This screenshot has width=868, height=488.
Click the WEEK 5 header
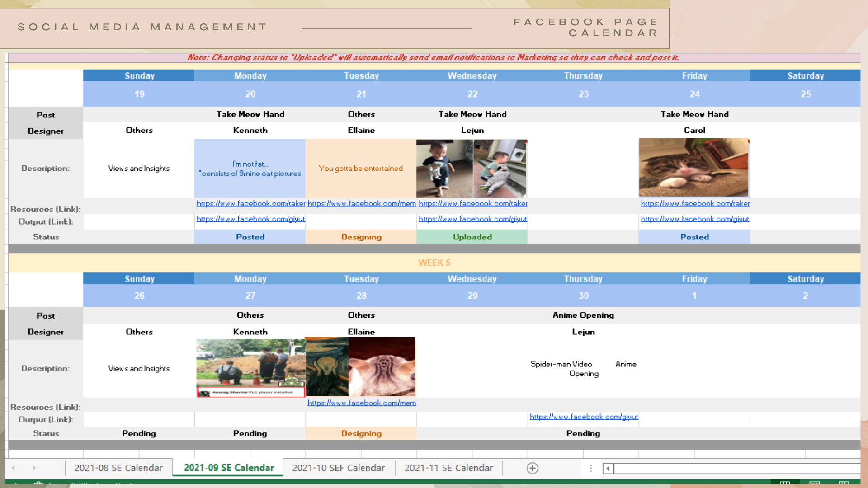pos(434,263)
